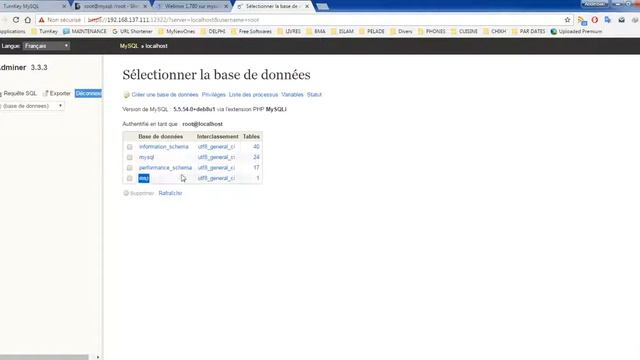This screenshot has height=360, width=640.
Task: Click Requête SQL in the sidebar
Action: (20, 93)
